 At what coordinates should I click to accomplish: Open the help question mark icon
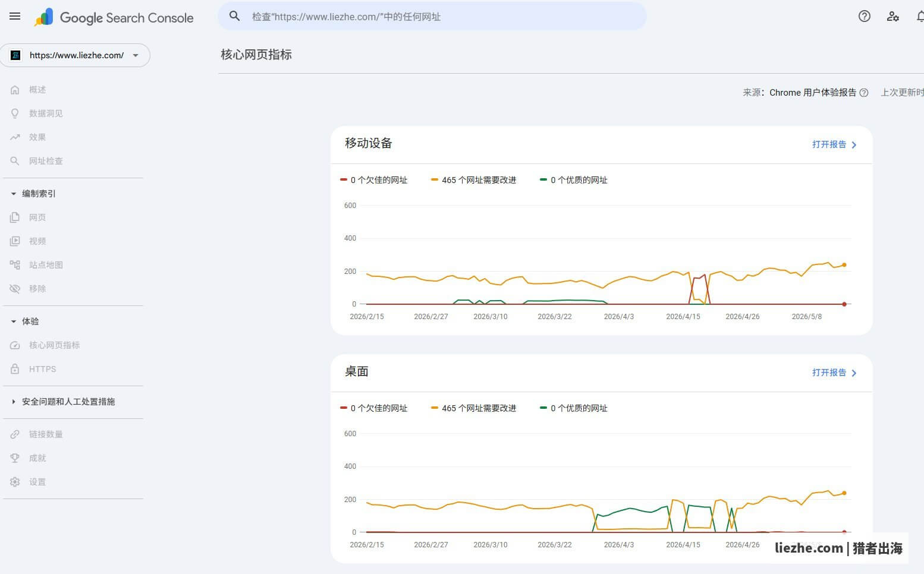865,17
